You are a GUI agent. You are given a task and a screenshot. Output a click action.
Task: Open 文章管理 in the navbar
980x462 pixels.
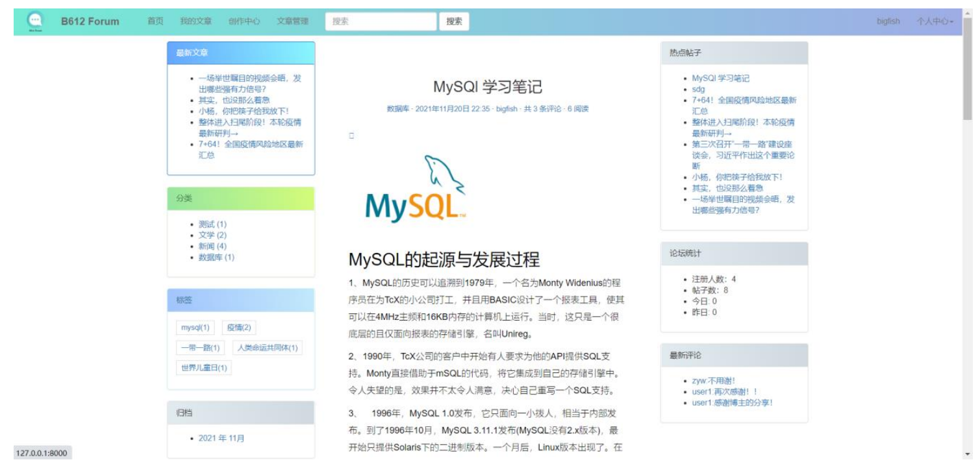point(292,21)
